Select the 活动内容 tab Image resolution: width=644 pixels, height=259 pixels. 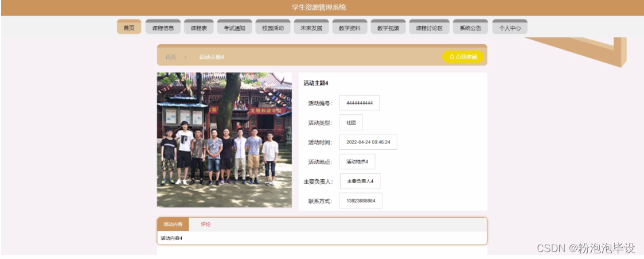[x=173, y=225]
